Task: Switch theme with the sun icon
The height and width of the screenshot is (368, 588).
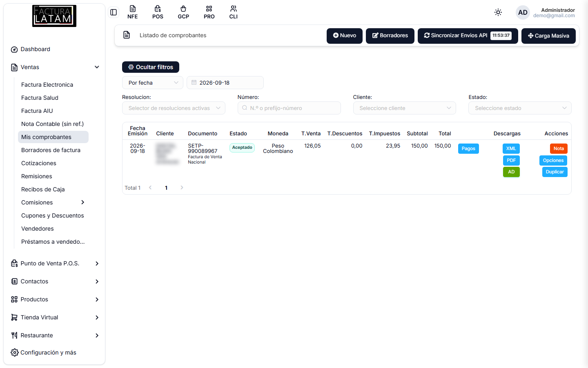Action: (x=498, y=12)
